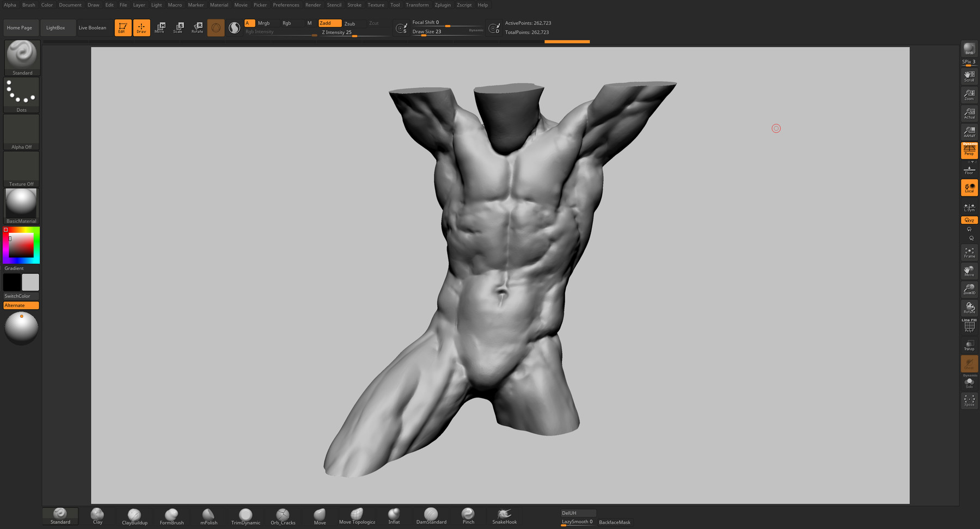The image size is (980, 529).
Task: Click the Rotate tool icon
Action: coord(197,28)
